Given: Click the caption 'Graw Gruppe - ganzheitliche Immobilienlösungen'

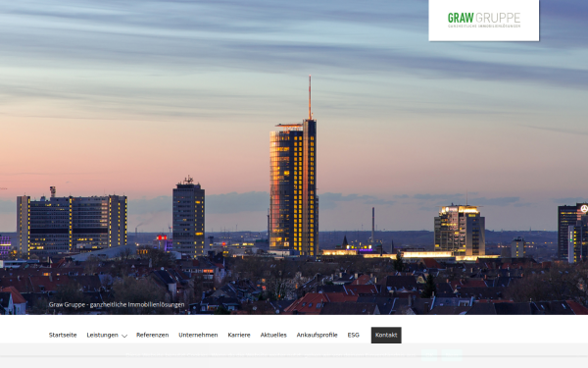Looking at the screenshot, I should (117, 304).
